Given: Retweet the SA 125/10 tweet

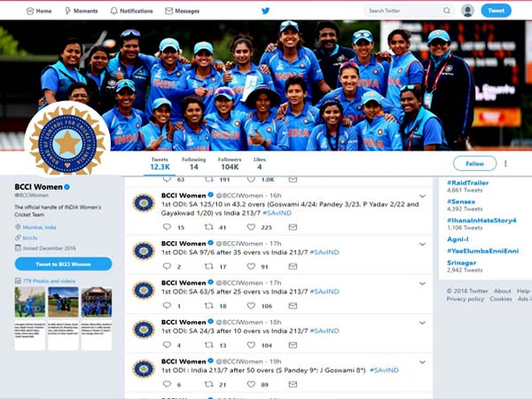Looking at the screenshot, I should coord(208,227).
